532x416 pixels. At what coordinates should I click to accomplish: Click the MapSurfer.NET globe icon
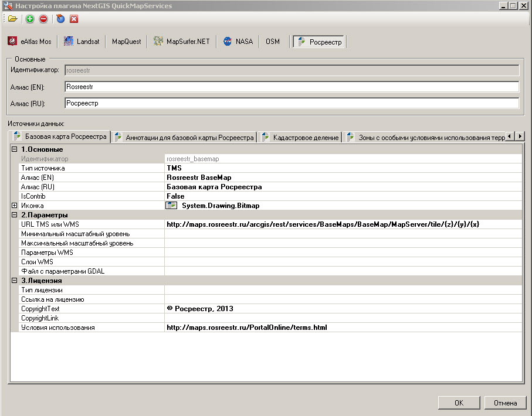pos(157,41)
